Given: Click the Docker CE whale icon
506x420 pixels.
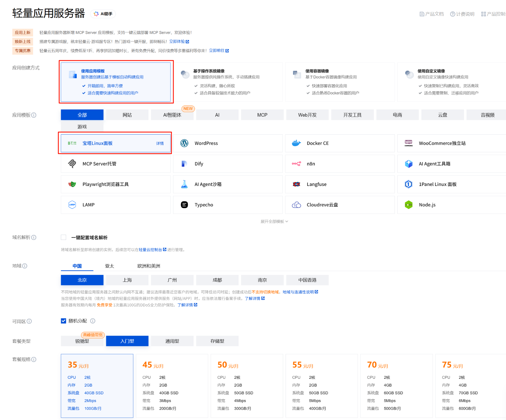Looking at the screenshot, I should point(296,143).
